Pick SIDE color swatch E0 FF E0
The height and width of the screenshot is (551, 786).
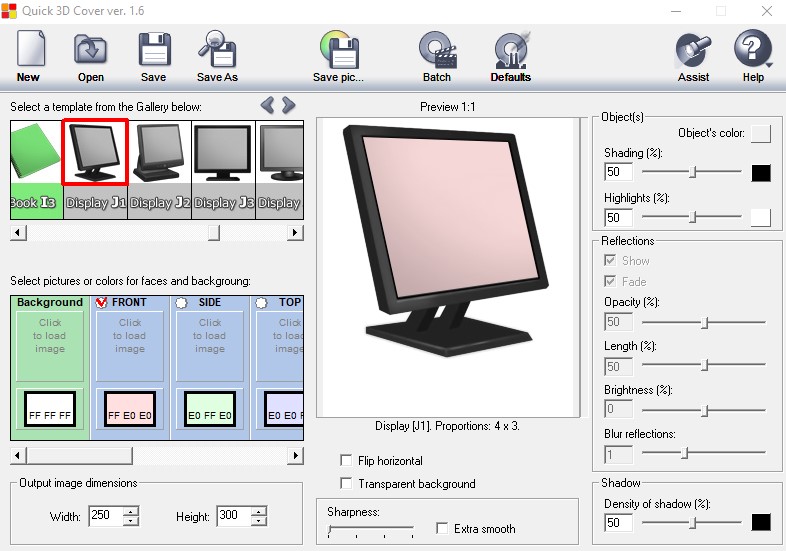pyautogui.click(x=210, y=409)
